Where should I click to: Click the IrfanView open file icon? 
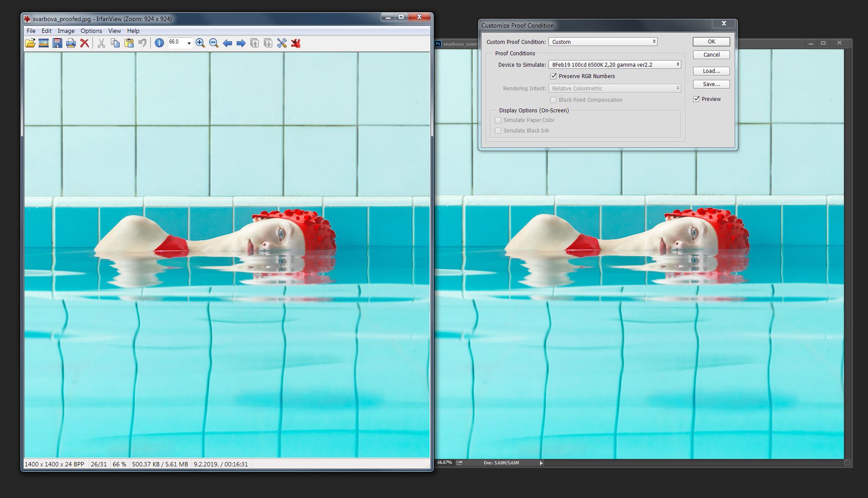coord(28,43)
